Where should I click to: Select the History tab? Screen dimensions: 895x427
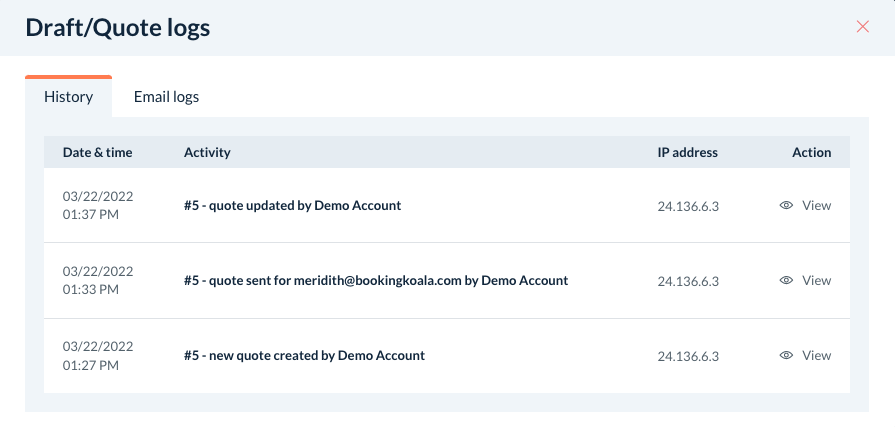[x=68, y=97]
